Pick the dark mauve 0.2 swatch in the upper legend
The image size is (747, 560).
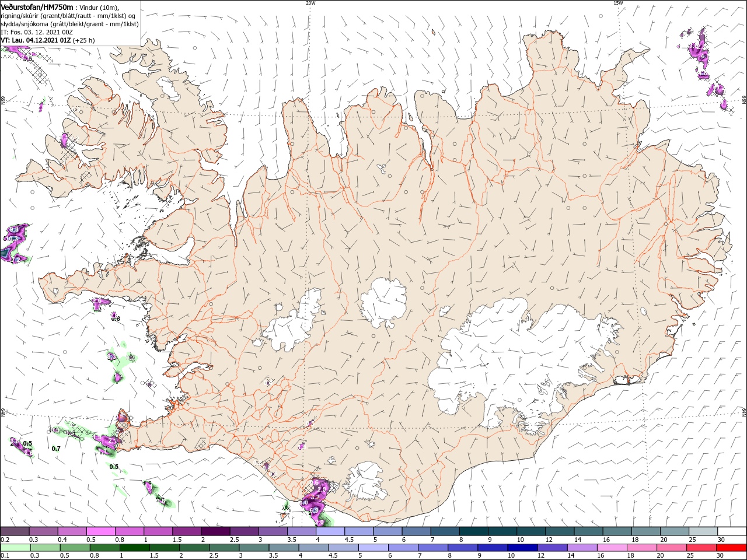point(15,531)
